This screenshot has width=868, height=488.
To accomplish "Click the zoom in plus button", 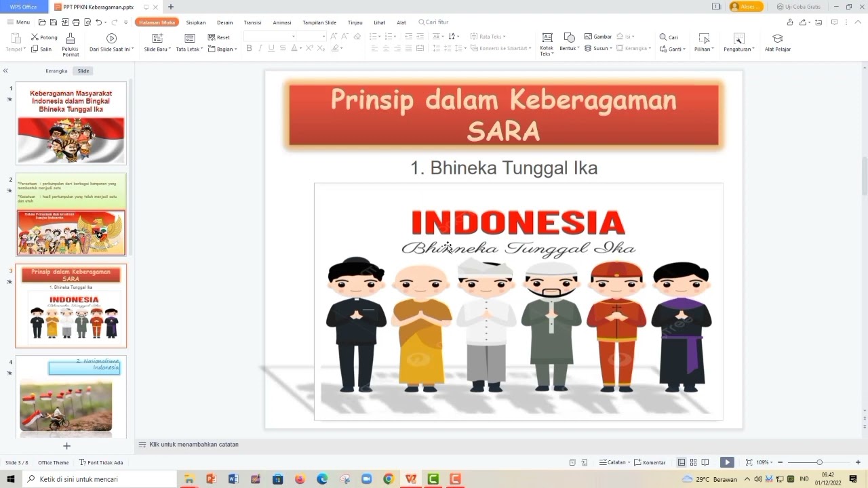I will (x=858, y=462).
